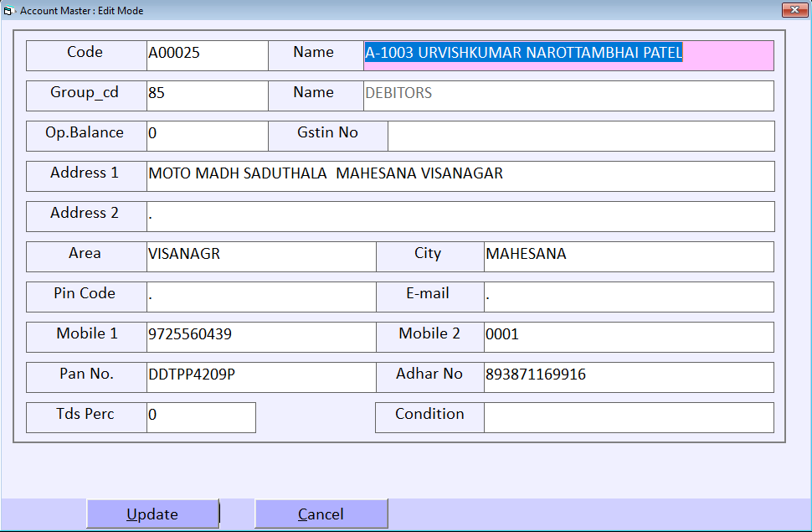Click the "Address 2" label
Screen dimensions: 812x532
[85, 213]
